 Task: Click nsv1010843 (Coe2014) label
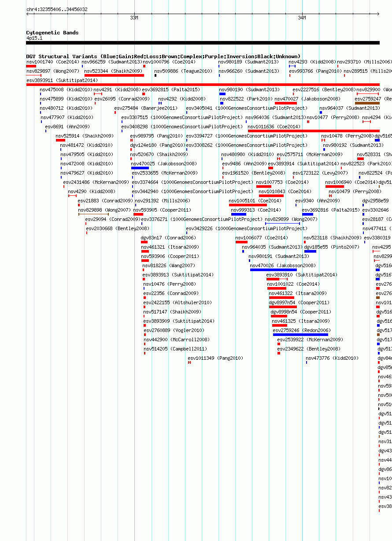[285, 191]
